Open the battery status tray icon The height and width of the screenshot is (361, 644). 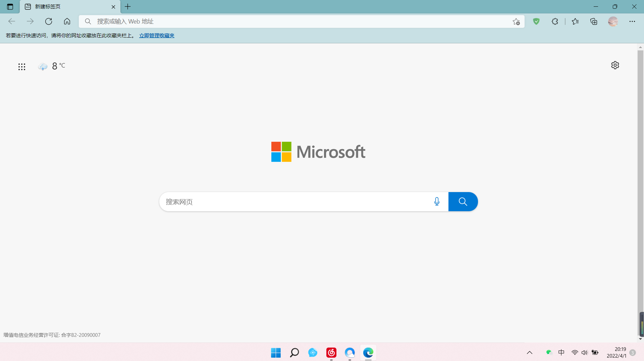coord(595,353)
